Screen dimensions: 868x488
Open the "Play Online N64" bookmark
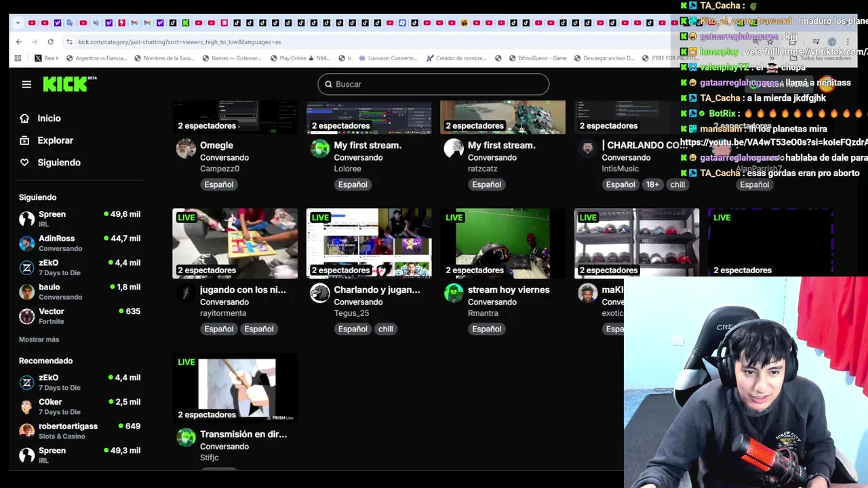pos(299,58)
